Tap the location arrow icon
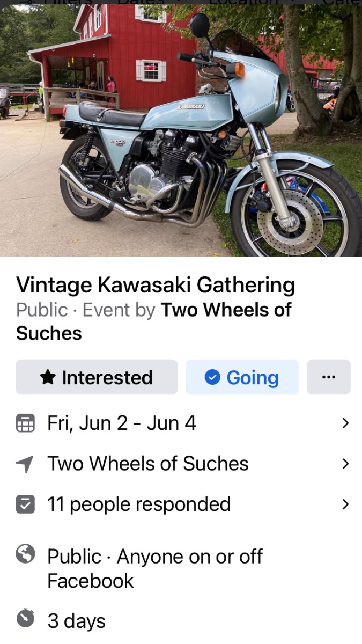Screen dimensions: 362x644 (25, 464)
